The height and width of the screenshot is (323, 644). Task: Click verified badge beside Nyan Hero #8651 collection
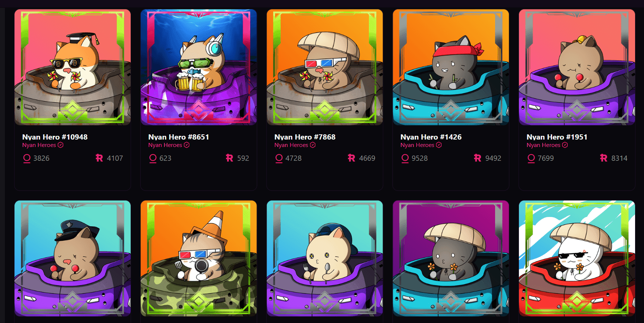point(187,145)
